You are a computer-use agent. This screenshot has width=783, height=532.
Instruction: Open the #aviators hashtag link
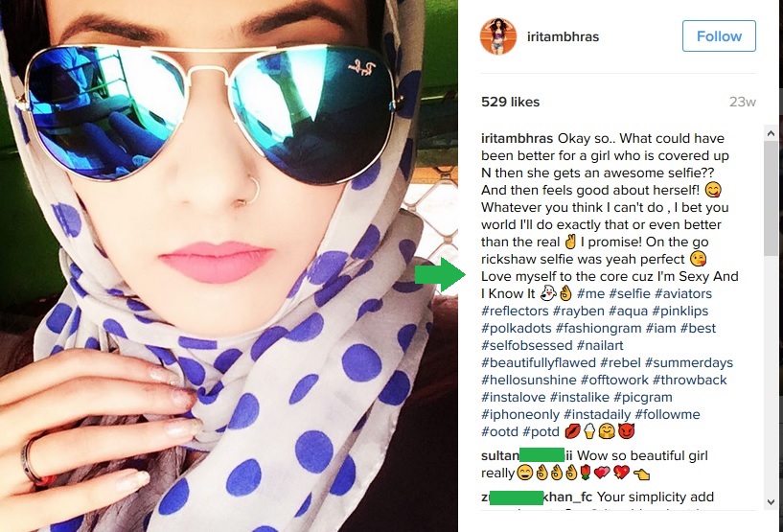(x=683, y=293)
